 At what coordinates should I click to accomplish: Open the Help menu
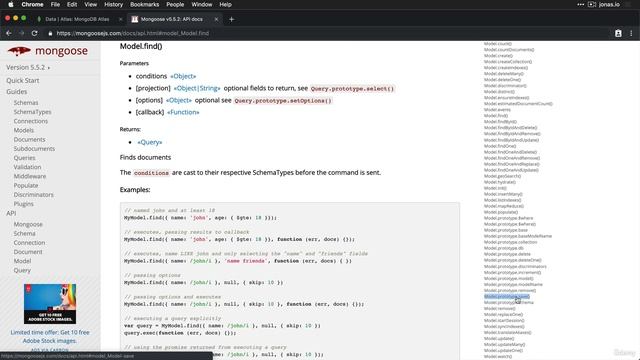point(225,4)
